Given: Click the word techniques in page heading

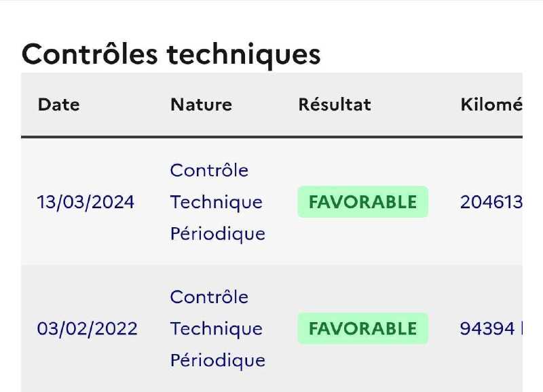Looking at the screenshot, I should [244, 56].
